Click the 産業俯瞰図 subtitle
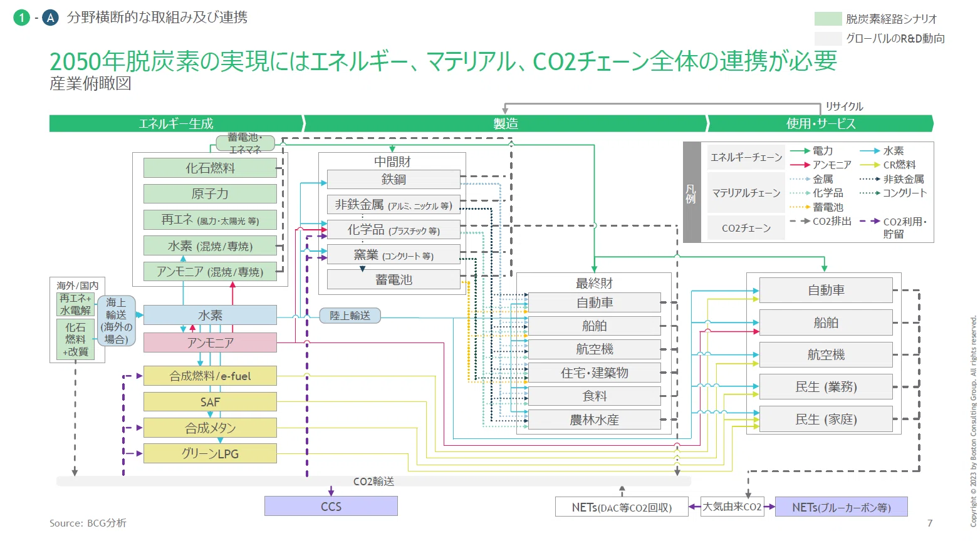The height and width of the screenshot is (551, 980). tap(91, 83)
